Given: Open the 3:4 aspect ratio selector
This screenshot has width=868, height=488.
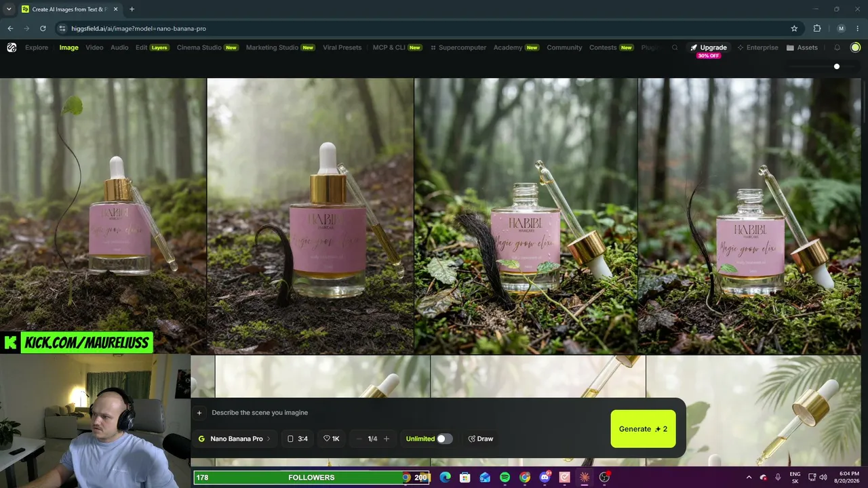Looking at the screenshot, I should click(298, 439).
